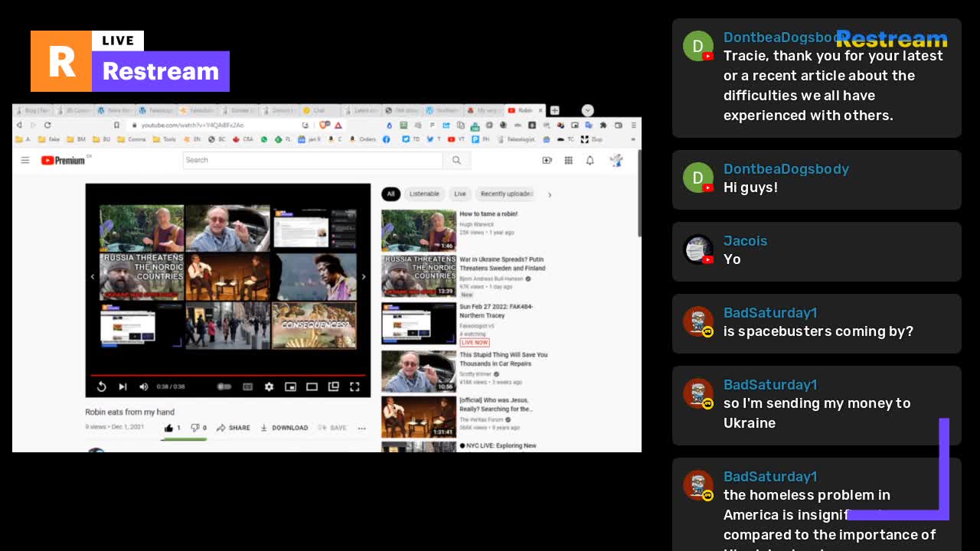Skip to next video in player

click(x=122, y=386)
